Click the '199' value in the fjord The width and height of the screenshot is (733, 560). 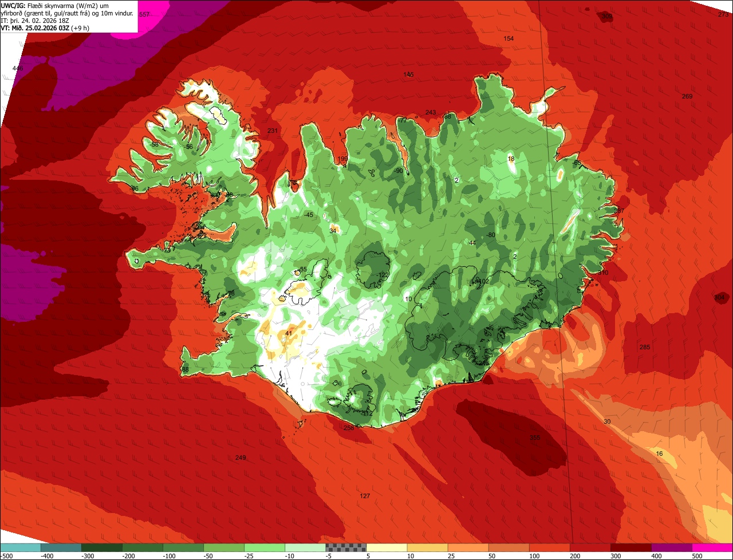point(342,159)
